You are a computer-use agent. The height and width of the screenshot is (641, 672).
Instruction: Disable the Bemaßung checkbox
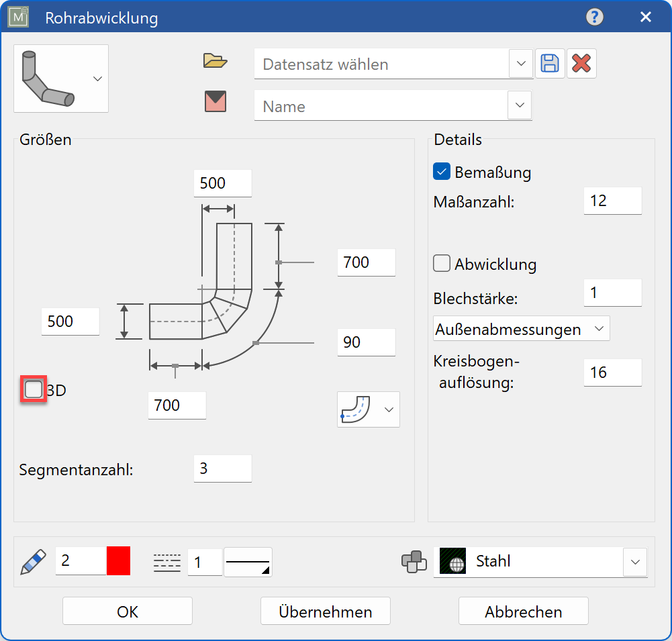[x=441, y=171]
